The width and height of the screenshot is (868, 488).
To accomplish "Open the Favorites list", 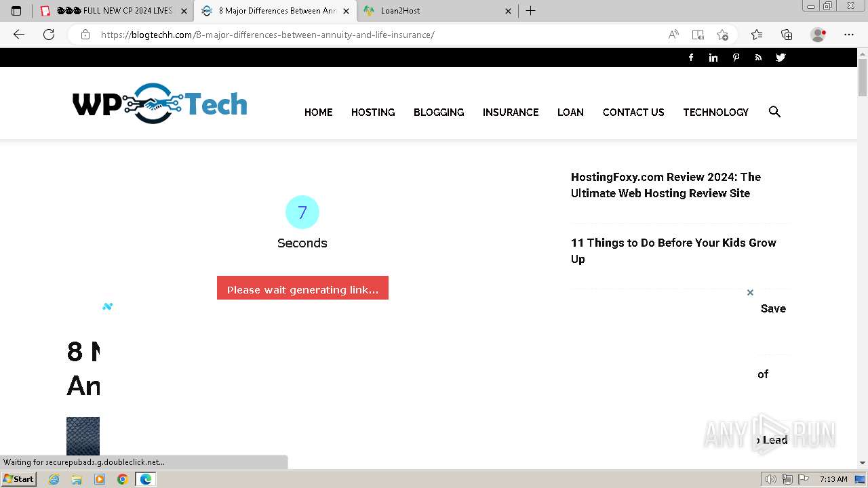I will pyautogui.click(x=757, y=35).
